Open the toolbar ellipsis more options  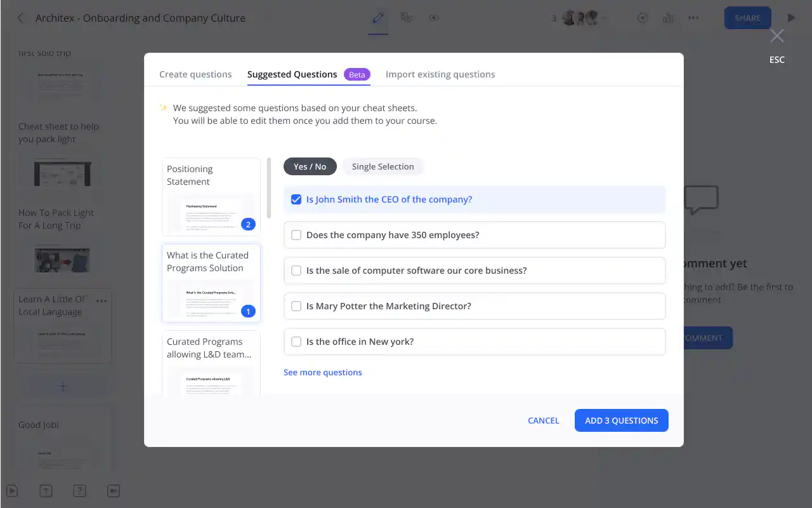click(693, 18)
